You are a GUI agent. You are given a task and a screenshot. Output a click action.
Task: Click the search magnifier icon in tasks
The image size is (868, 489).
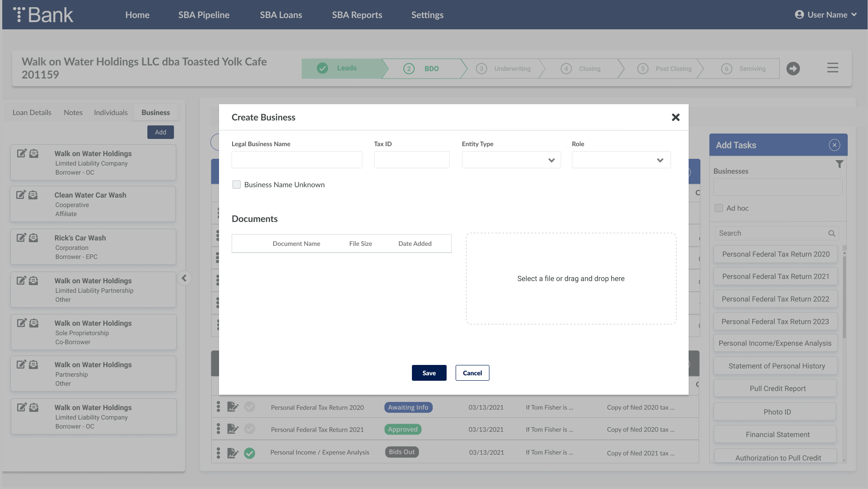pyautogui.click(x=831, y=233)
